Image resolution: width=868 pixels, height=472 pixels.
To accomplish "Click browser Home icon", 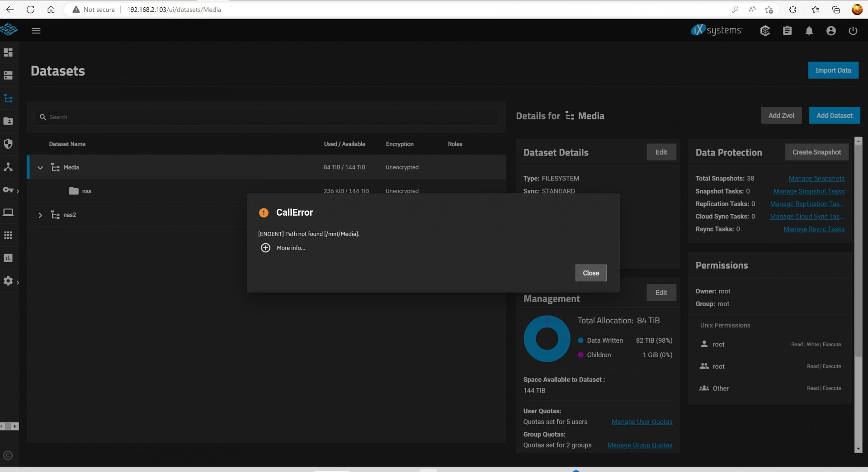I will 51,9.
